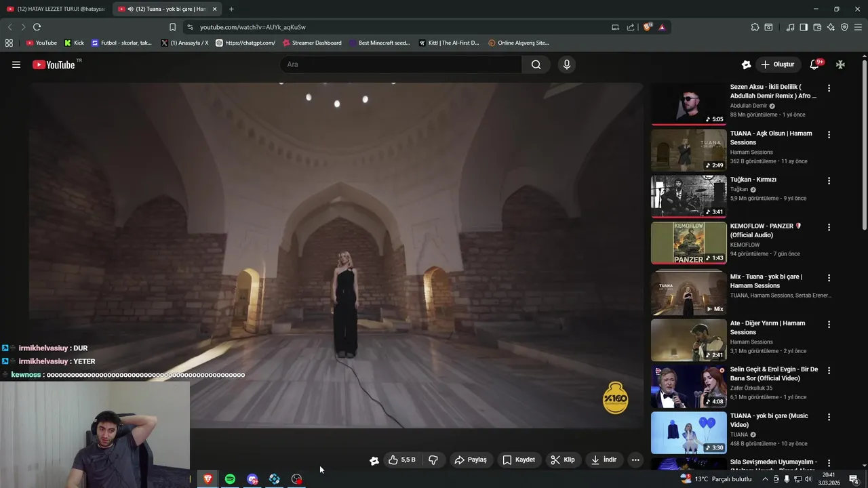This screenshot has height=488, width=868.
Task: Open a new browser tab
Action: click(x=231, y=9)
